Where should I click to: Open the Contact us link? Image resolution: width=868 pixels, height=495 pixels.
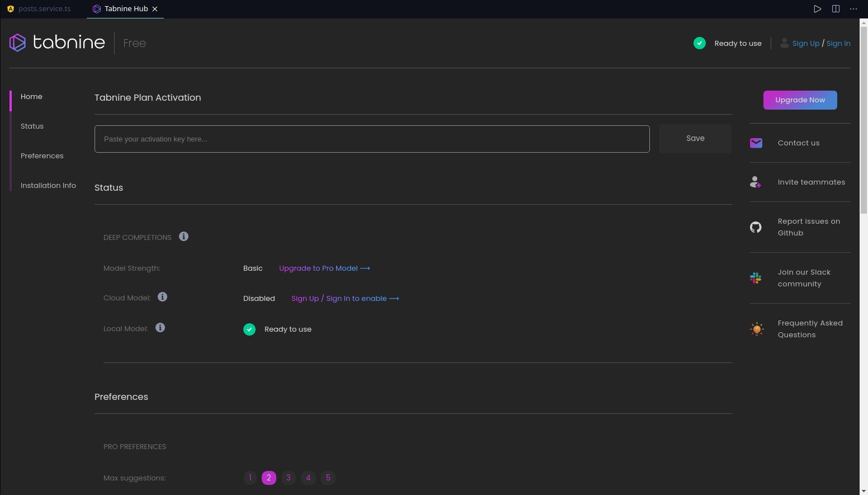click(x=798, y=143)
